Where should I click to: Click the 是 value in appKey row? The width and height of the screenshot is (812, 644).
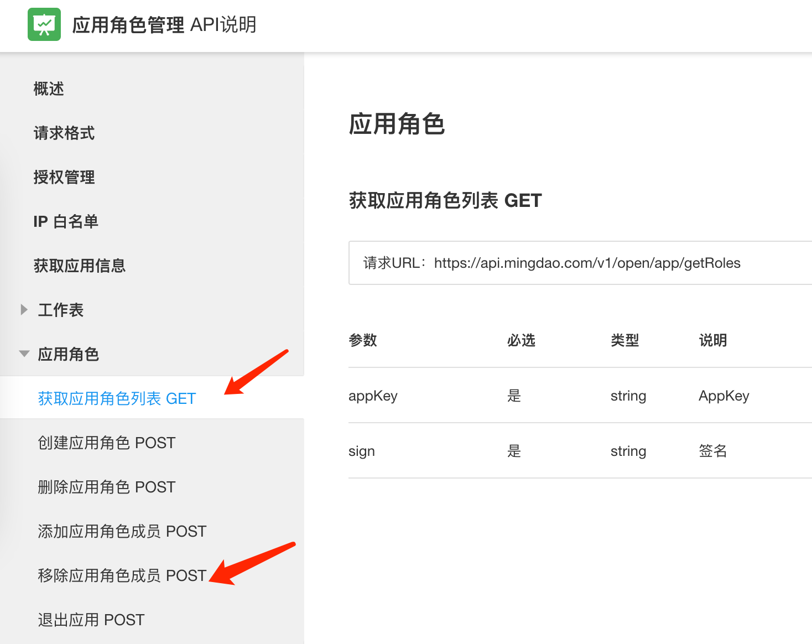514,396
